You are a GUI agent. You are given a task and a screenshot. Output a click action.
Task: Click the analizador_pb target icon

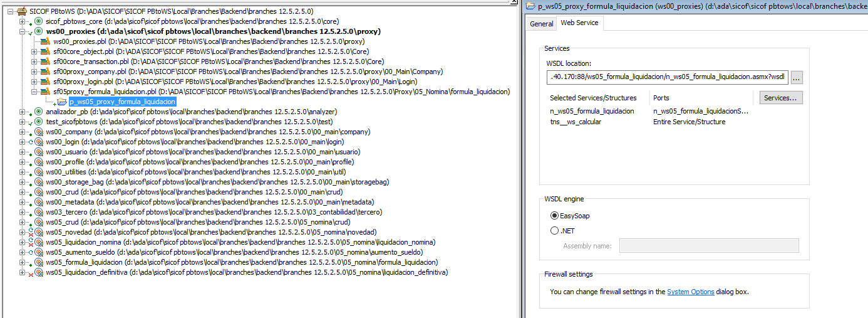coord(39,112)
